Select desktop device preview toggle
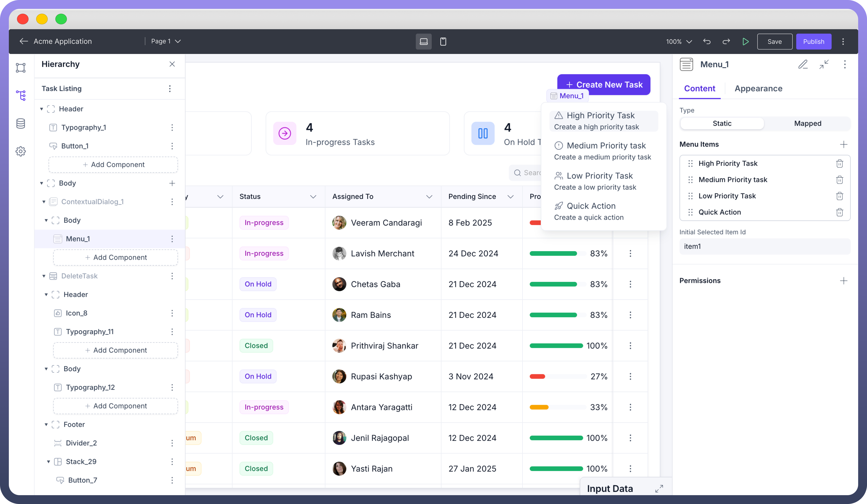867x504 pixels. (424, 42)
